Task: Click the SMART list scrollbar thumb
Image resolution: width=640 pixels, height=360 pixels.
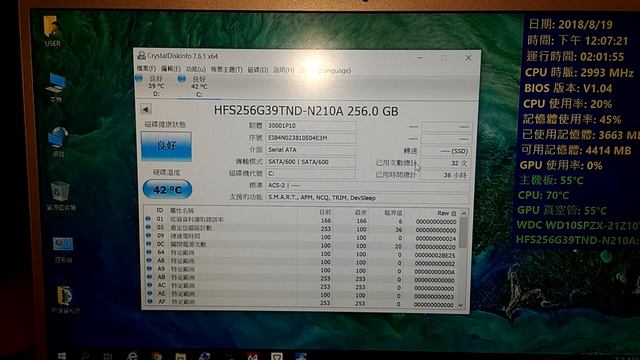Action: (463, 233)
